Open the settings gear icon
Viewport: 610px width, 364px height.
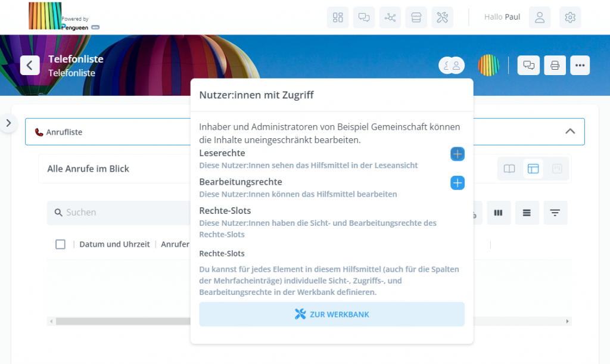[x=570, y=17]
